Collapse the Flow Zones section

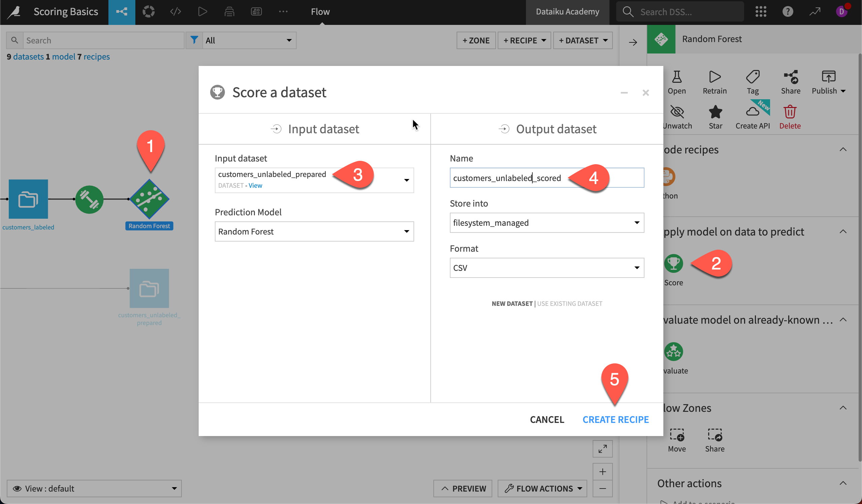(843, 408)
